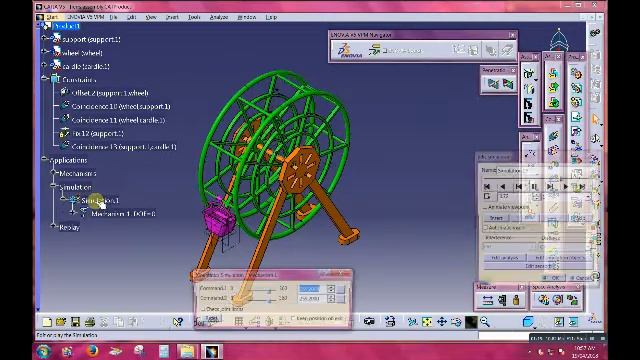Viewport: 640px width, 360px height.
Task: Click the New document icon
Action: (47, 322)
